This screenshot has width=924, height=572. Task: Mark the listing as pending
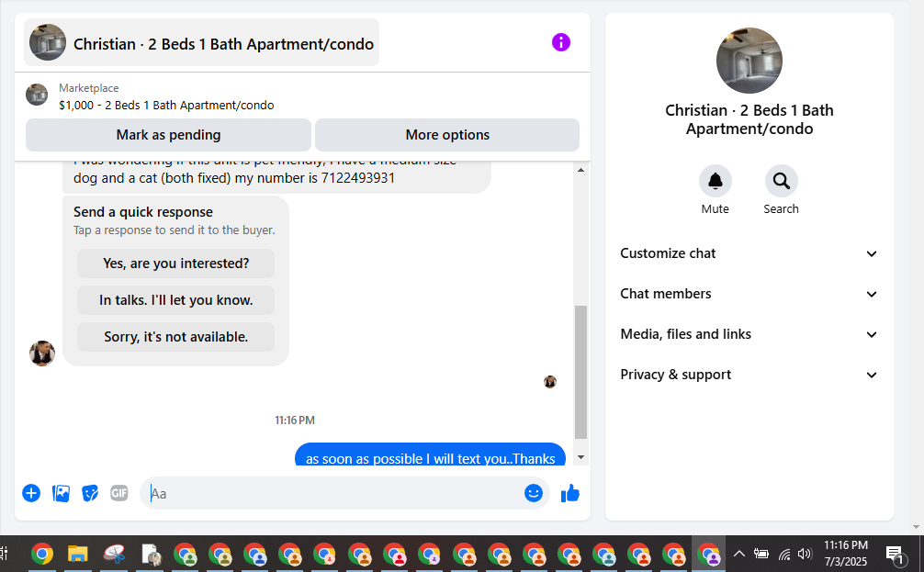coord(168,135)
